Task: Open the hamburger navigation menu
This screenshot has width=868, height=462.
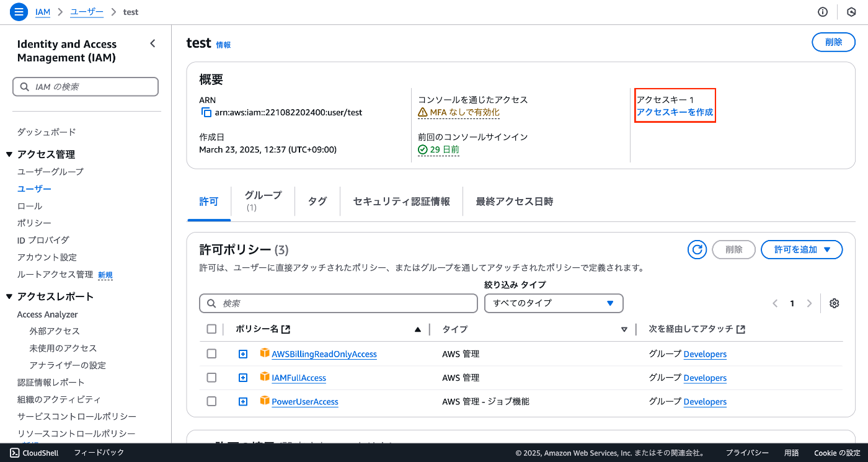Action: (x=19, y=12)
